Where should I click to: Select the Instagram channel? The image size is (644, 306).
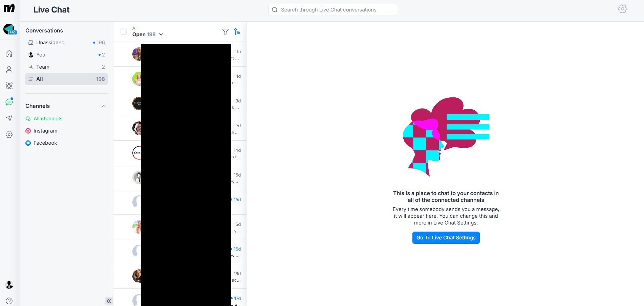pyautogui.click(x=45, y=131)
